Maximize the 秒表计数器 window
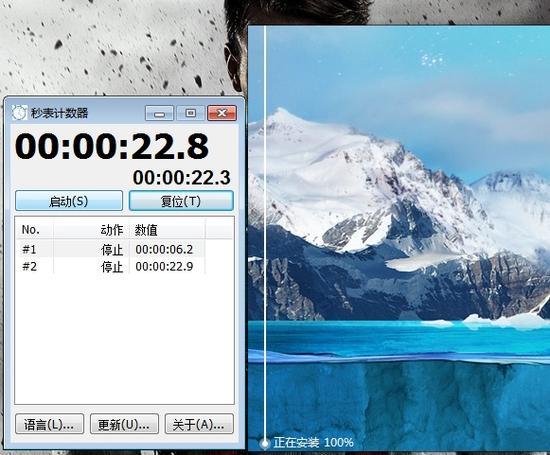Screen dimensions: 550x455 (190, 113)
